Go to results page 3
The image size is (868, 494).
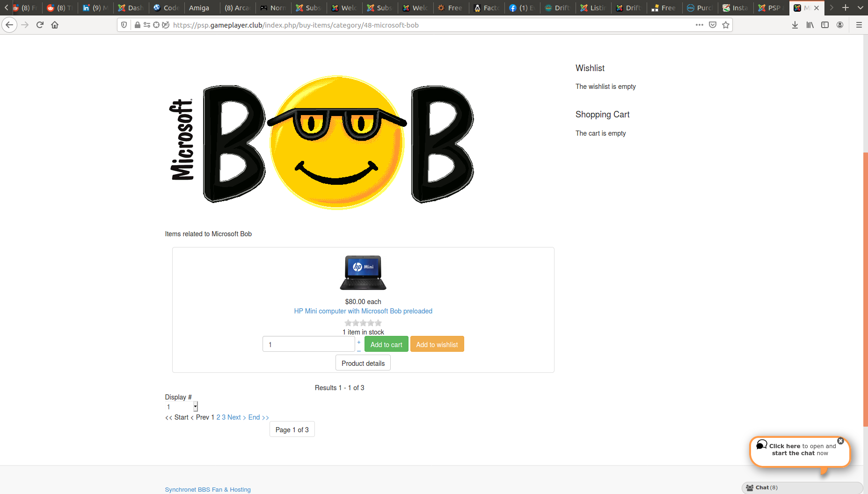click(x=224, y=417)
